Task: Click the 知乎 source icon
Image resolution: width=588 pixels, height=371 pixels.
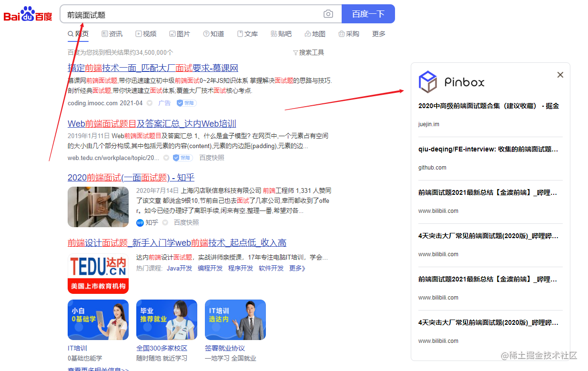Action: [140, 222]
